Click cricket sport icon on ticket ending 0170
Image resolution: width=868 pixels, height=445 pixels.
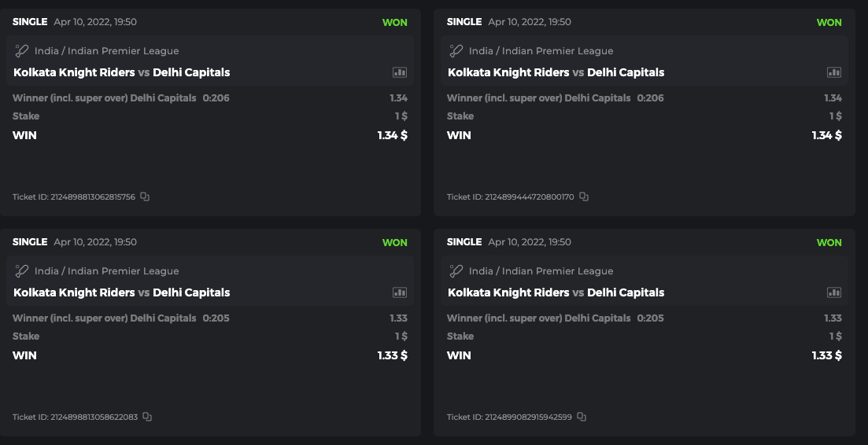[x=456, y=51]
